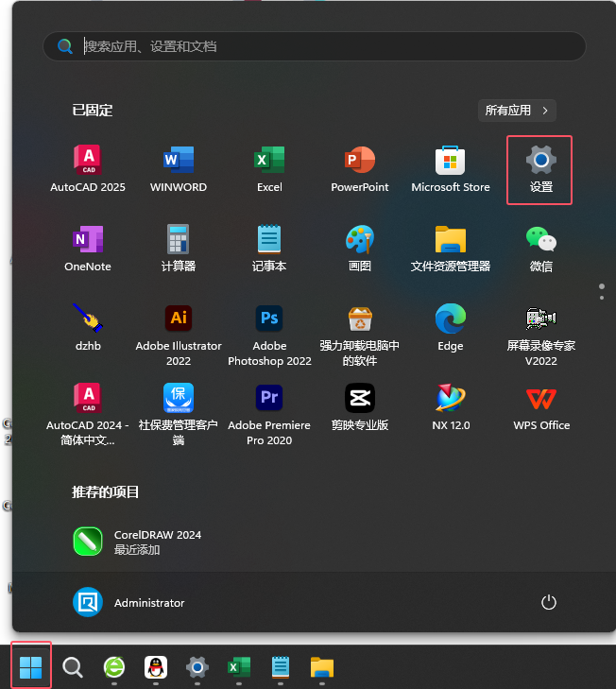Screen dimensions: 616x689
Task: Show 所有应用 all apps list
Action: [517, 111]
